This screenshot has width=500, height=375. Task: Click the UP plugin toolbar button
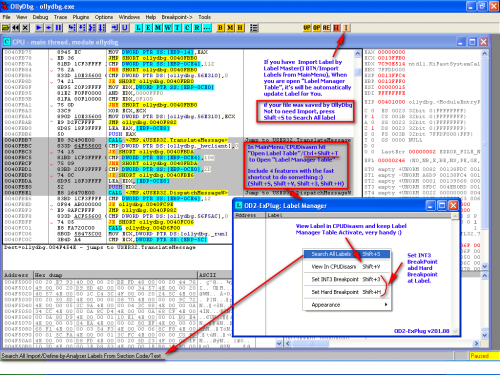click(307, 28)
